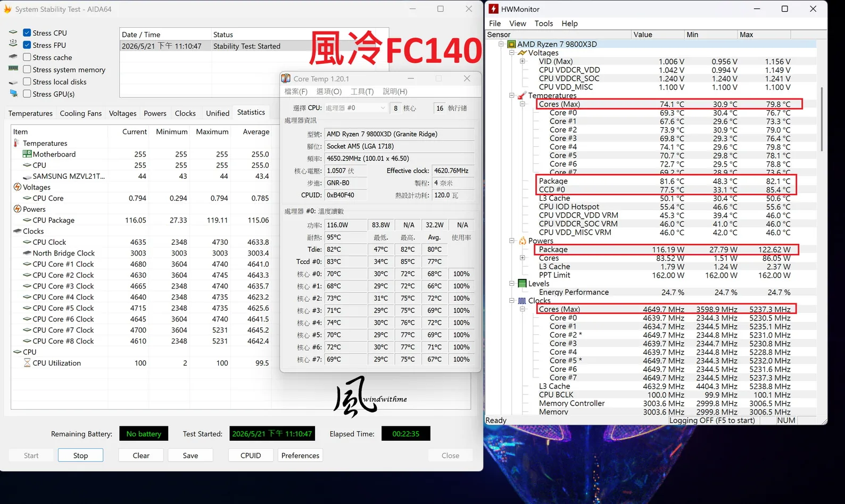The image size is (845, 504).
Task: Collapse the AMD Ryzen 7 9800X3D tree node
Action: (x=501, y=44)
